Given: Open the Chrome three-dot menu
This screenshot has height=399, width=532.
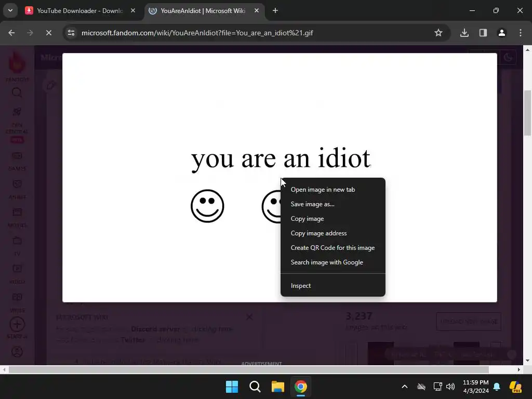Looking at the screenshot, I should click(x=521, y=33).
